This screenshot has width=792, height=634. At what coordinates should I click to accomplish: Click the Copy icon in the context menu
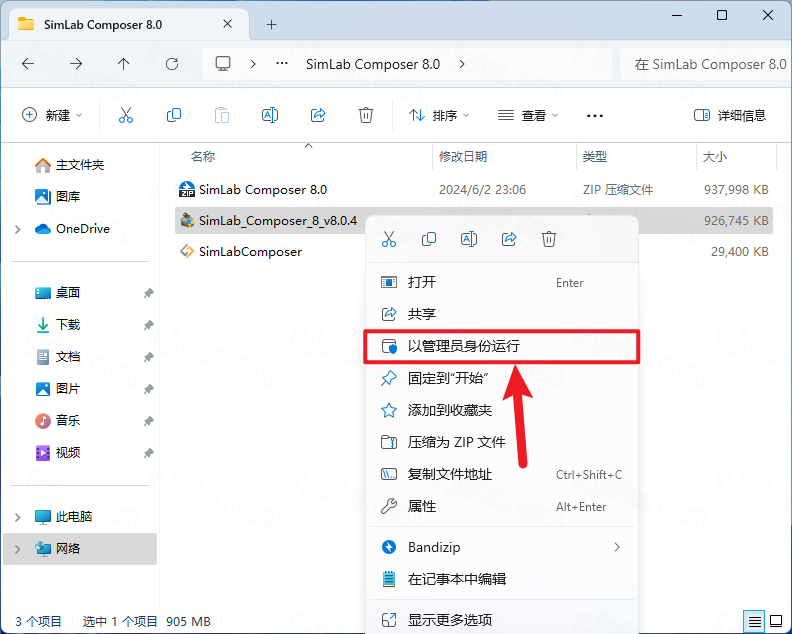click(x=429, y=239)
